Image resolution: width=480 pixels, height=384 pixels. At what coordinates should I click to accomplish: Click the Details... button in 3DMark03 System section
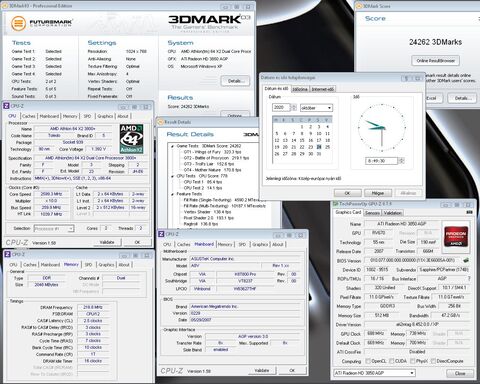[x=235, y=81]
